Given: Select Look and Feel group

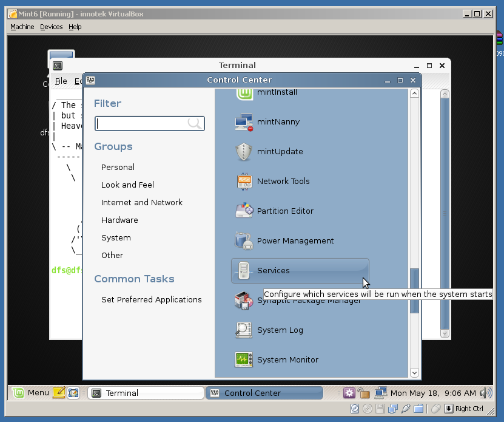Looking at the screenshot, I should [x=127, y=185].
